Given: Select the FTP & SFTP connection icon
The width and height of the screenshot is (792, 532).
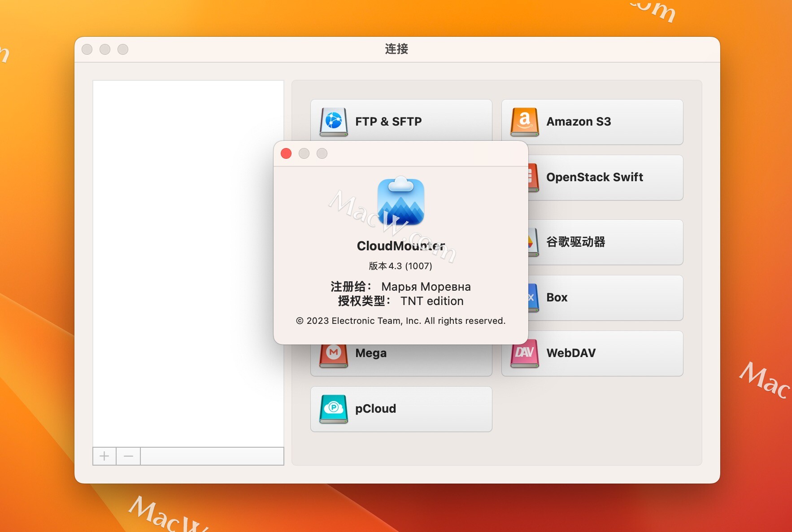Looking at the screenshot, I should pyautogui.click(x=333, y=122).
